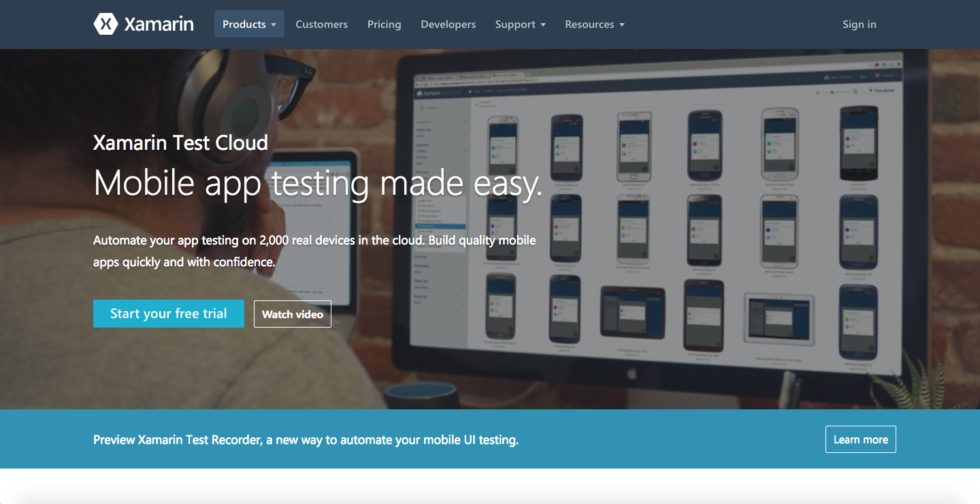
Task: Open the Products menu
Action: click(244, 25)
